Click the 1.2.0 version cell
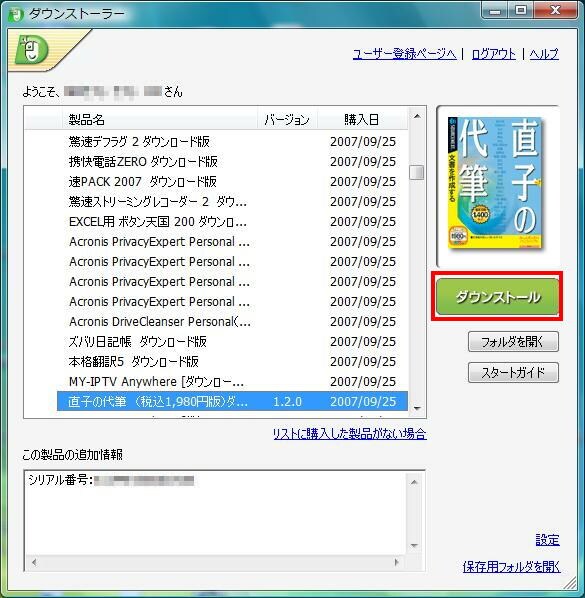The width and height of the screenshot is (585, 598). [288, 402]
